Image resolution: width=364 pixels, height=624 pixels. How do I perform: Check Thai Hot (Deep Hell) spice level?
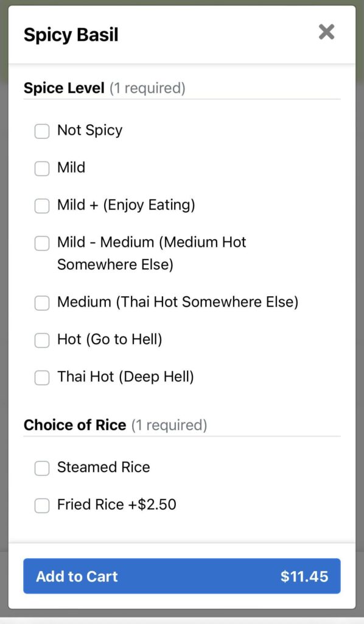(x=42, y=378)
